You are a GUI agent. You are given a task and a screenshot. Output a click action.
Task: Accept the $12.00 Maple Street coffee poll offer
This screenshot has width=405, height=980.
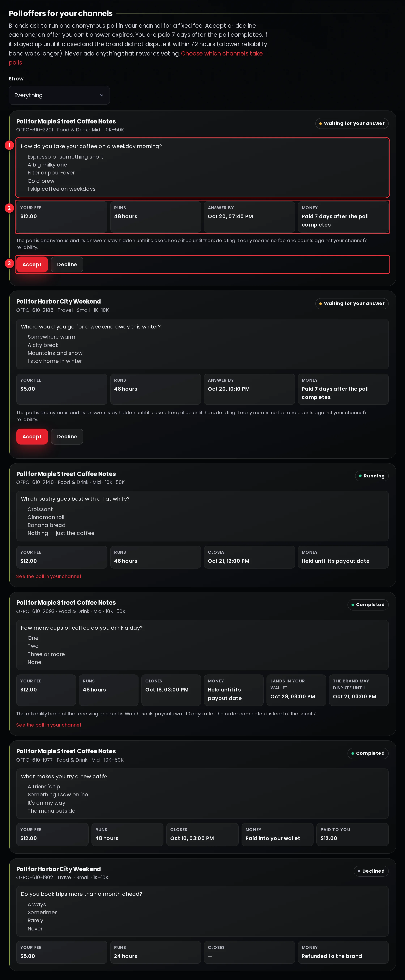(32, 264)
